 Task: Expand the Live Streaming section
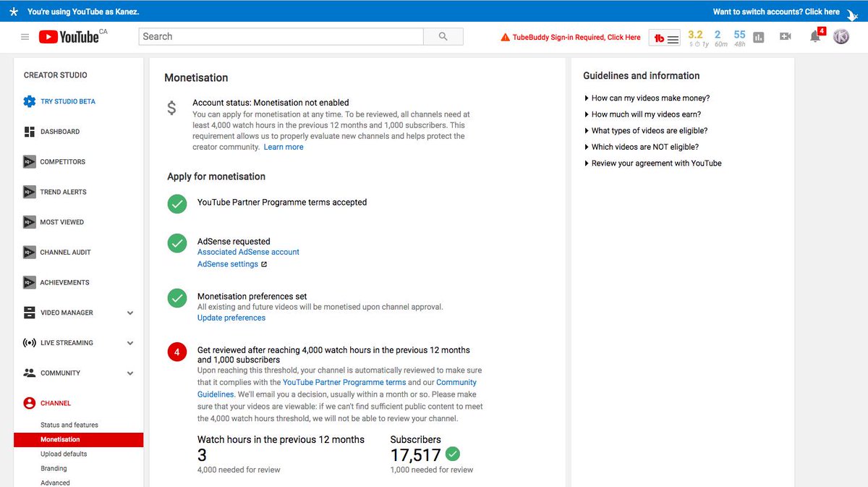tap(130, 343)
